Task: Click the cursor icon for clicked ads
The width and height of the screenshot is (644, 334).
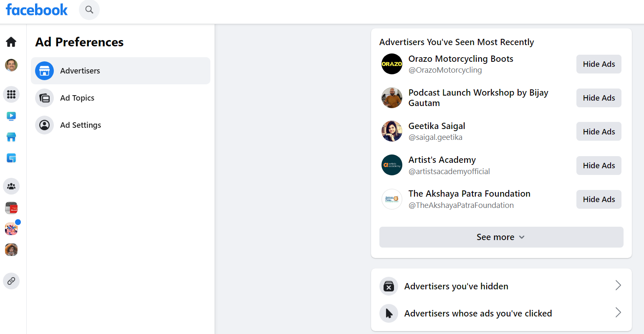Action: click(389, 314)
